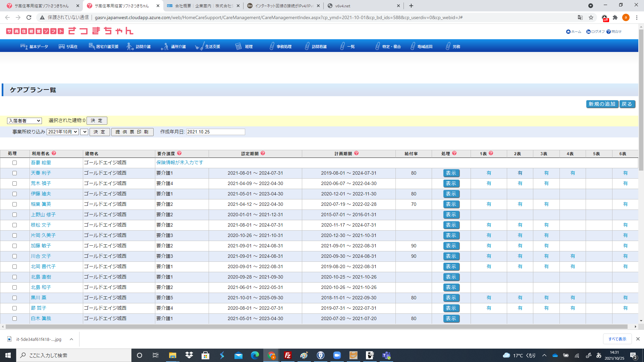644x362 pixels.
Task: Click the 経理 calculator icon
Action: 238,46
